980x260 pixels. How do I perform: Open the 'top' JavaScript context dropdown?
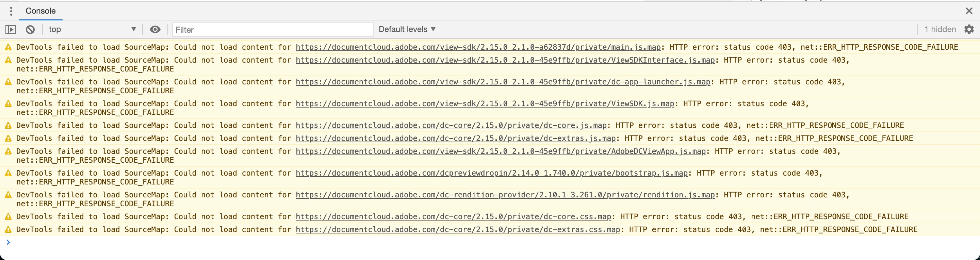coord(92,29)
